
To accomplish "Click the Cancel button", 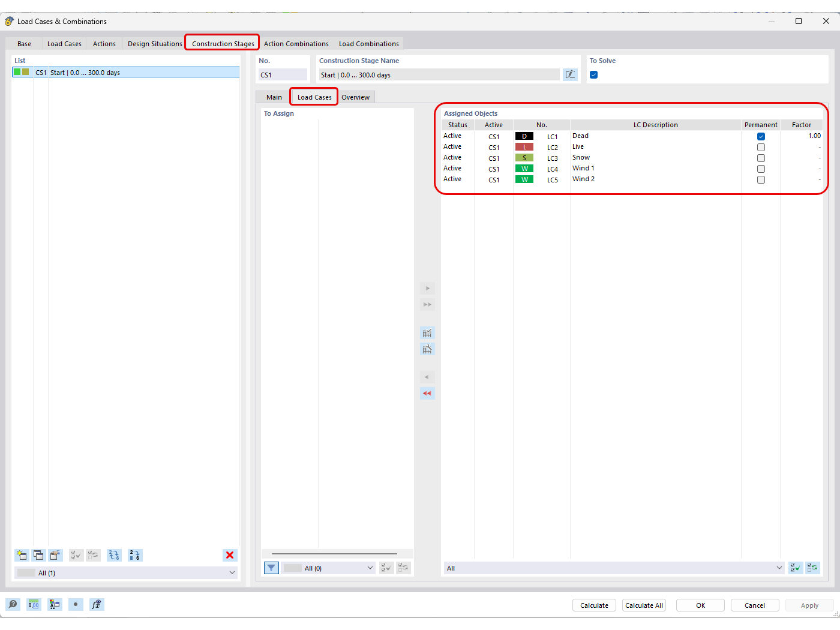I will tap(755, 605).
